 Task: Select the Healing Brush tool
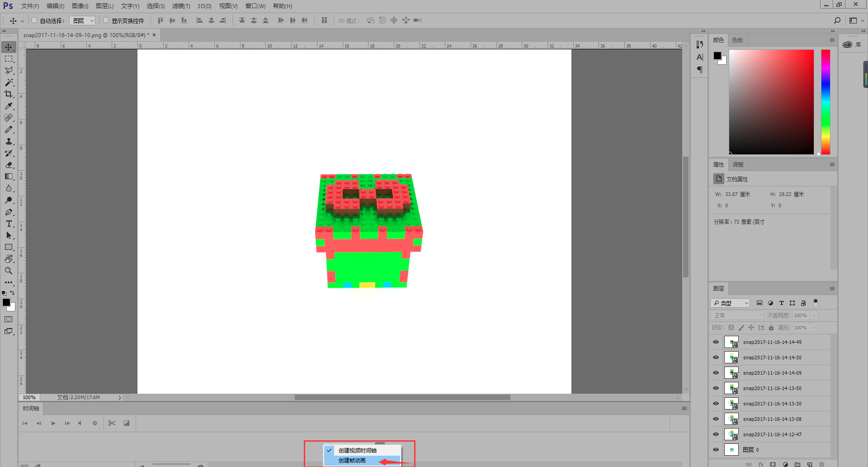[x=9, y=118]
